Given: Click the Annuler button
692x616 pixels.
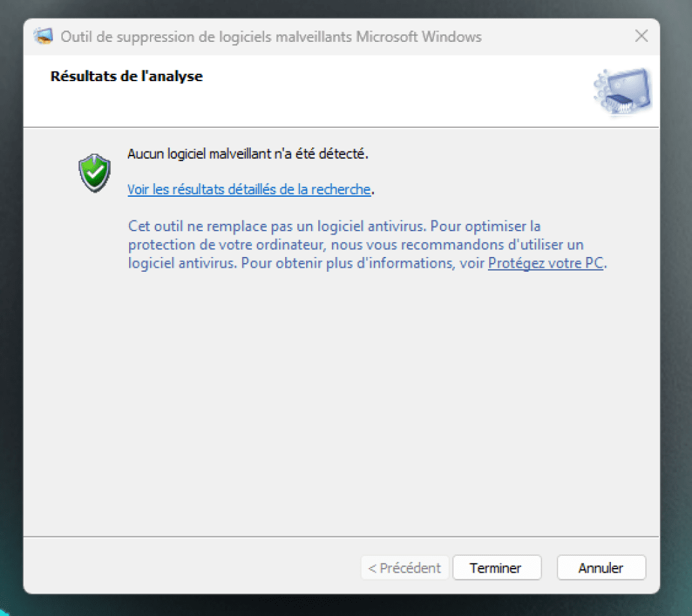Looking at the screenshot, I should coord(601,567).
